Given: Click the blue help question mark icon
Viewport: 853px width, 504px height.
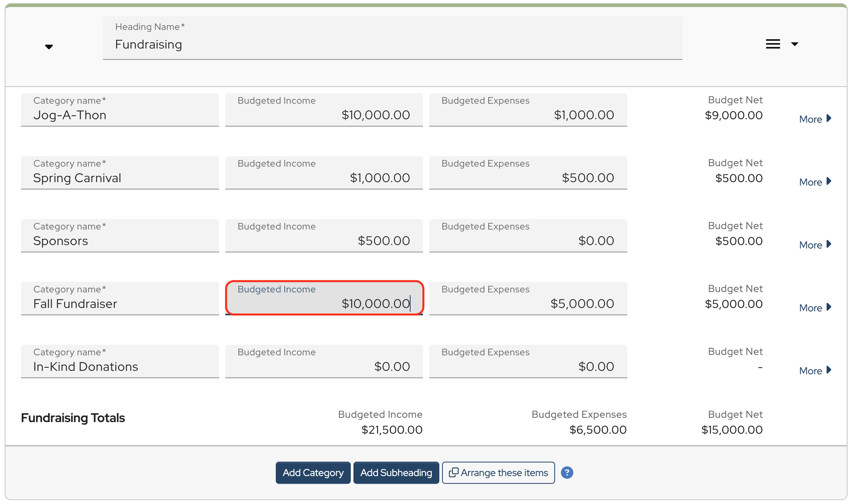Looking at the screenshot, I should coord(567,473).
